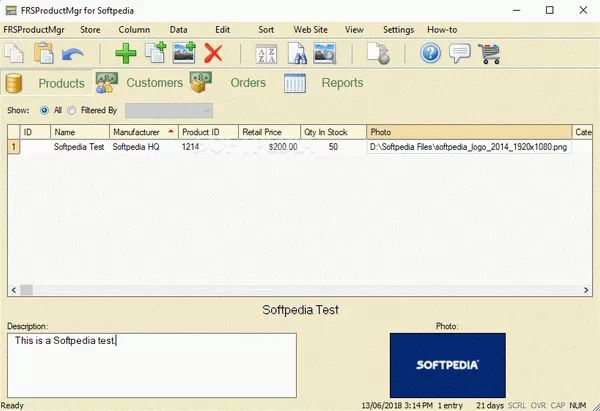Click the Copy toolbar icon

[14, 53]
